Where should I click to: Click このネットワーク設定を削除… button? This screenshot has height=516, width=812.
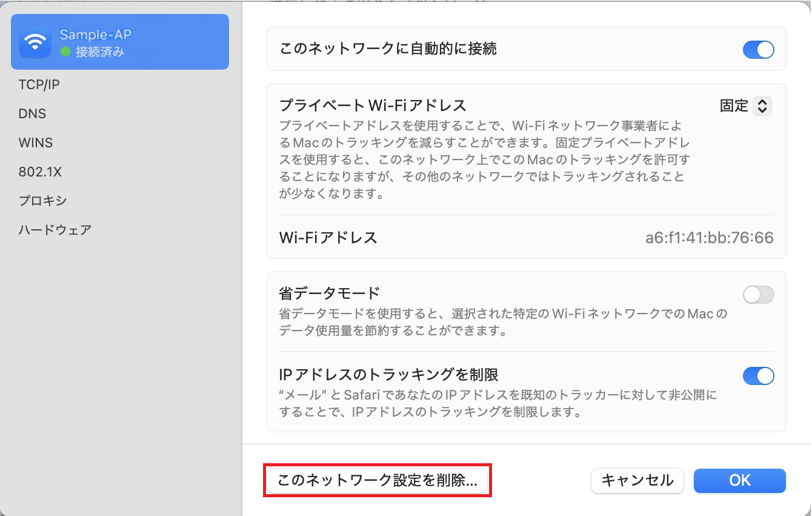pyautogui.click(x=377, y=481)
